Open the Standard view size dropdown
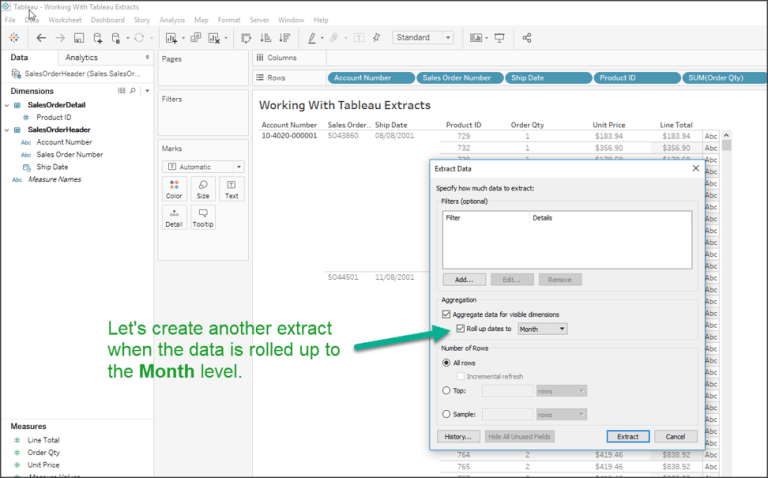This screenshot has width=768, height=478. 423,38
